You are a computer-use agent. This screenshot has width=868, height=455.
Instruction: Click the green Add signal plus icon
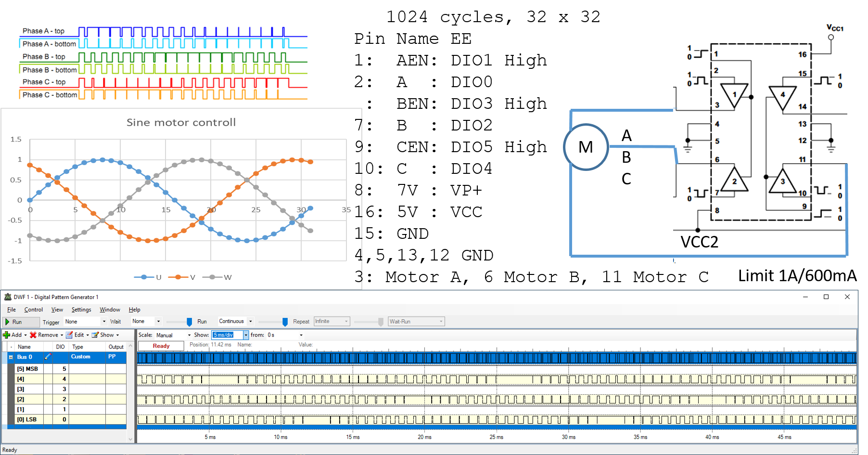pyautogui.click(x=7, y=335)
